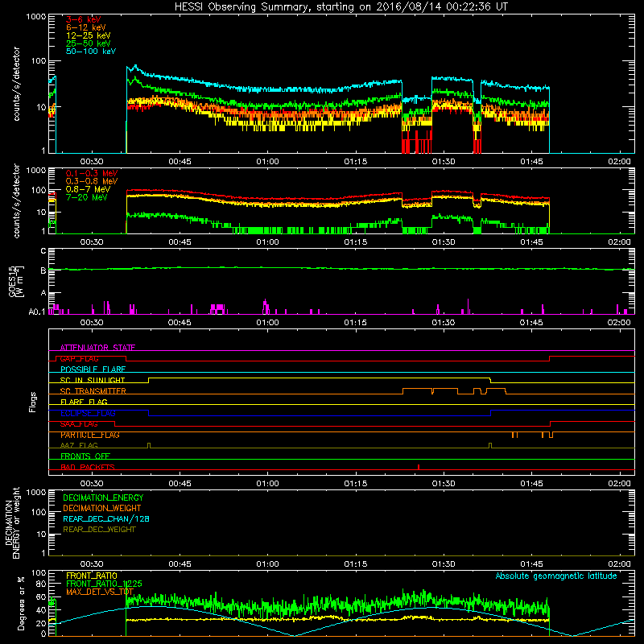Image resolution: width=644 pixels, height=644 pixels.
Task: Click the 25-50 keV legend entry
Action: (89, 43)
